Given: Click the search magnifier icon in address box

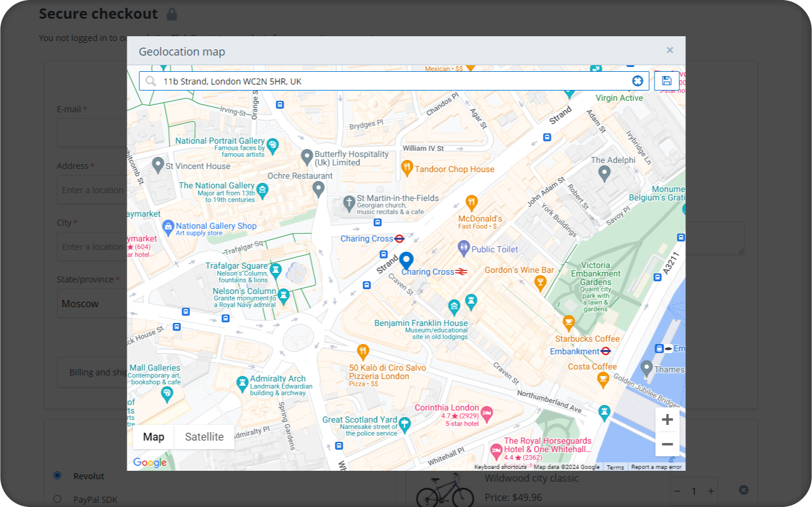Looking at the screenshot, I should pyautogui.click(x=150, y=81).
